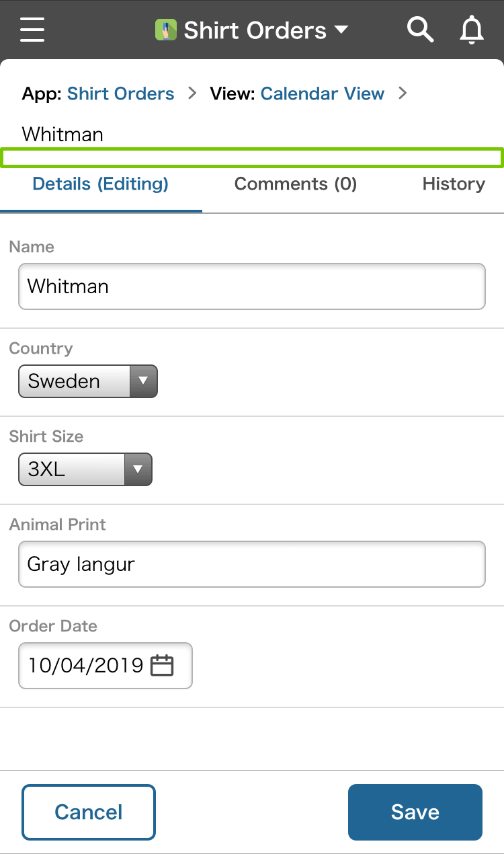Click the Shirt Orders app icon in header
The image size is (504, 854).
coord(165,30)
